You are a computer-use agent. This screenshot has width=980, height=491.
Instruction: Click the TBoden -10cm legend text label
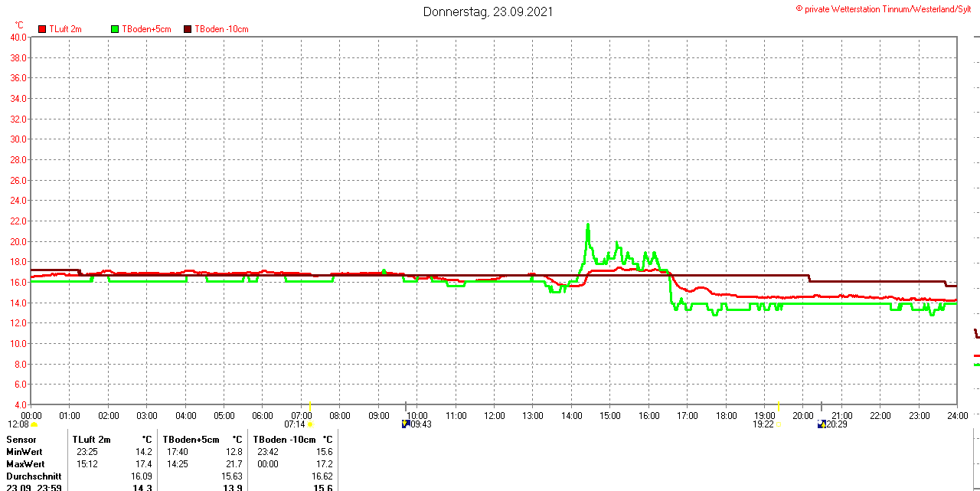point(221,29)
